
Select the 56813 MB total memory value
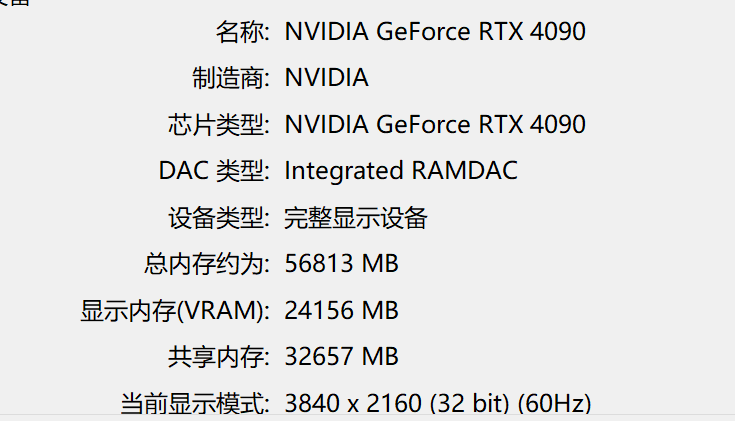tap(341, 264)
